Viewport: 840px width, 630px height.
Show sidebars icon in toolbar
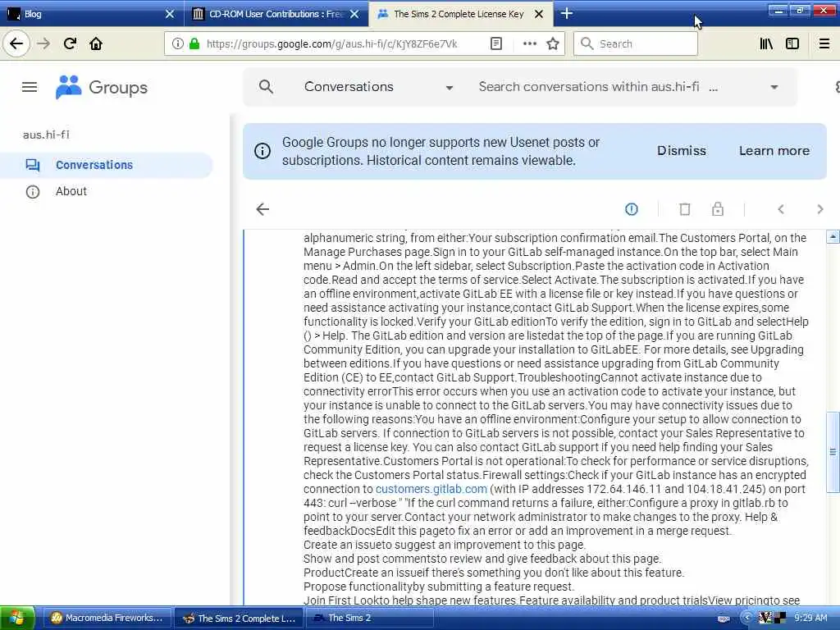792,44
